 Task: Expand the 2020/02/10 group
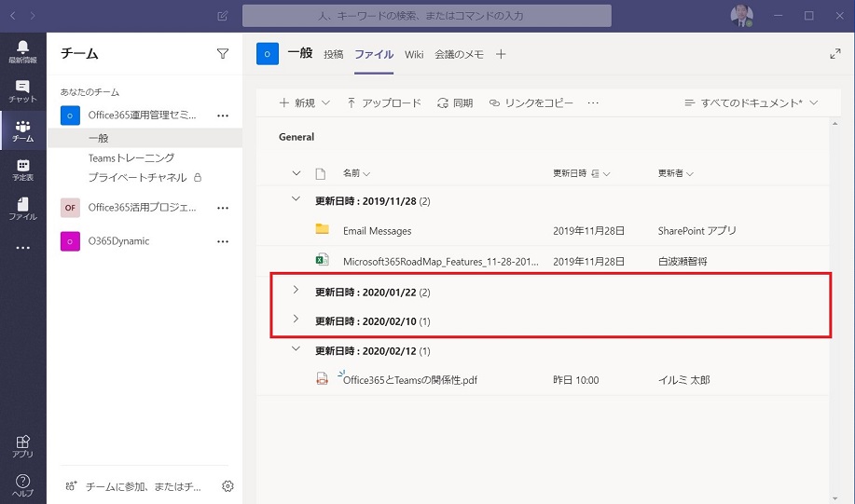tap(296, 319)
